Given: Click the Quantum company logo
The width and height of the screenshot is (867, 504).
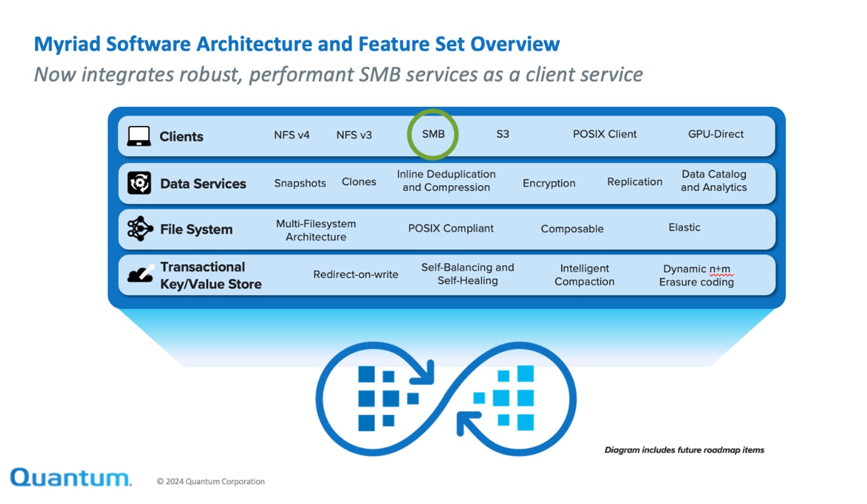Looking at the screenshot, I should (x=71, y=477).
